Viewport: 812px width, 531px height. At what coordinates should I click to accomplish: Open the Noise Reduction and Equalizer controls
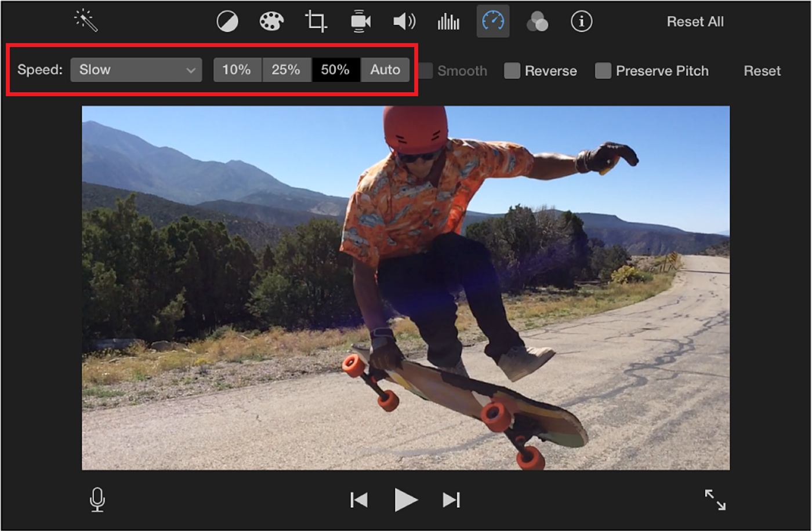click(x=448, y=21)
